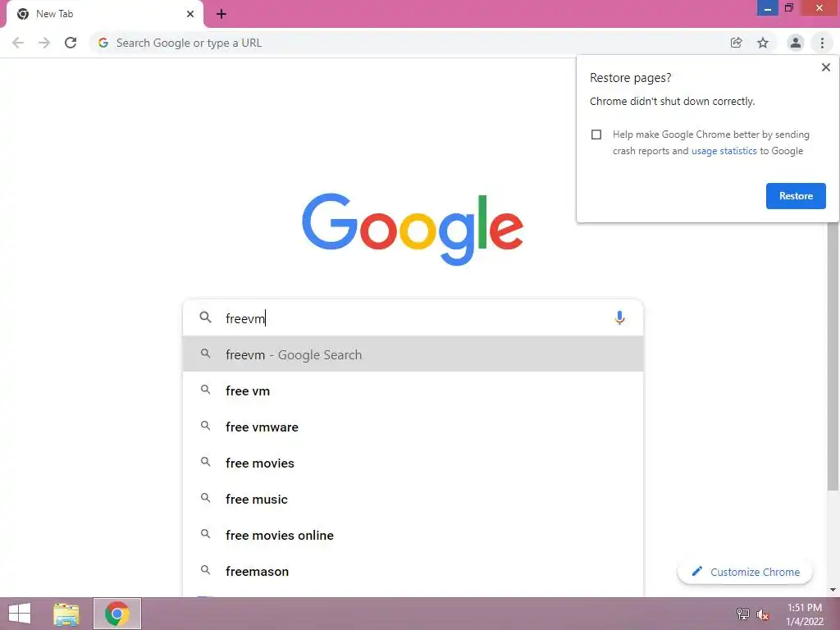Image resolution: width=840 pixels, height=630 pixels.
Task: Select the 'free movies online' suggestion
Action: [413, 535]
